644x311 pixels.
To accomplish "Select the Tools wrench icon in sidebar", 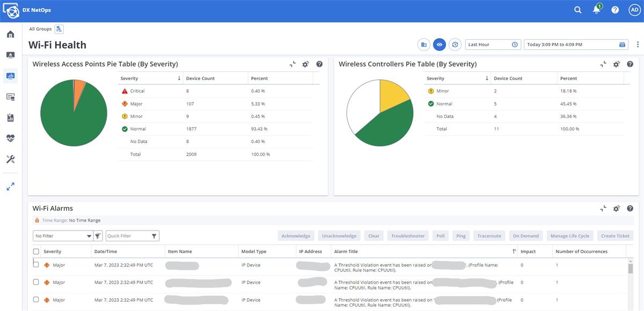I will [x=10, y=159].
